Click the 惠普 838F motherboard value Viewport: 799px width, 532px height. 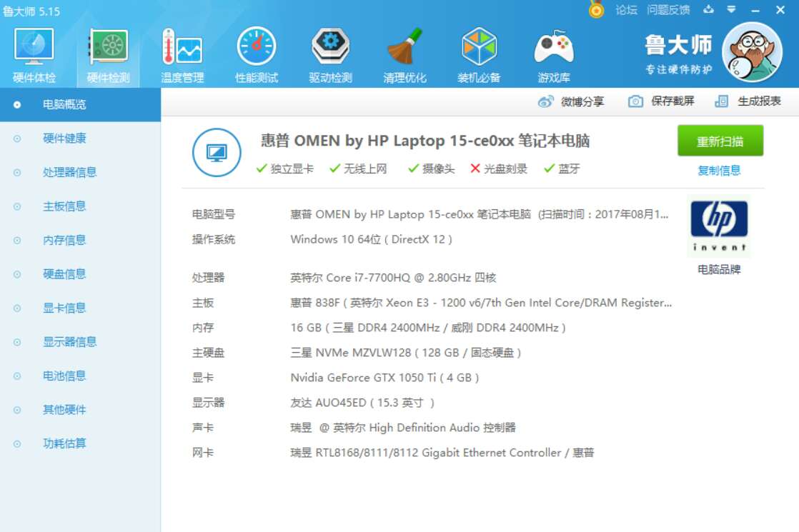(x=481, y=303)
